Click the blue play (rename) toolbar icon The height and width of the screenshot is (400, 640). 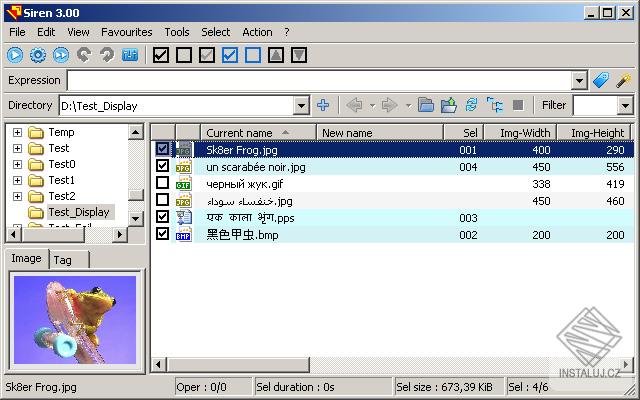coord(15,55)
